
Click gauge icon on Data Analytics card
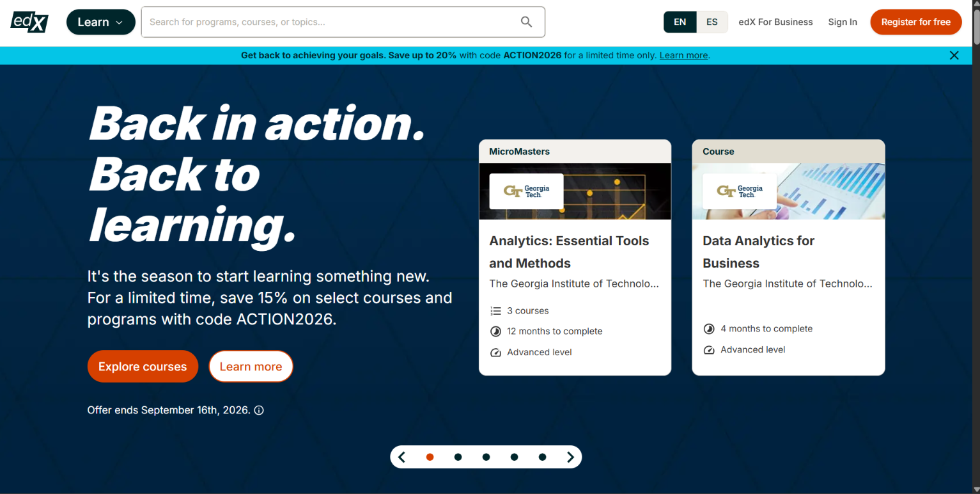click(x=709, y=350)
